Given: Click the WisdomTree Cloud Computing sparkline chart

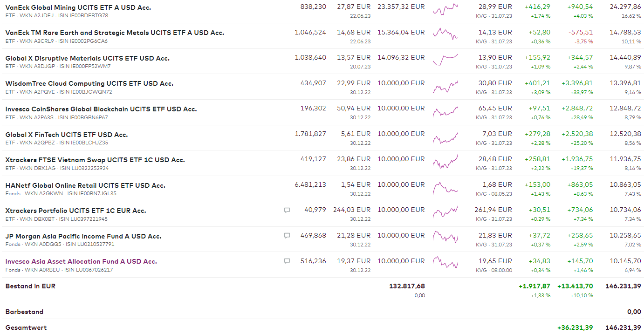Looking at the screenshot, I should tap(445, 86).
